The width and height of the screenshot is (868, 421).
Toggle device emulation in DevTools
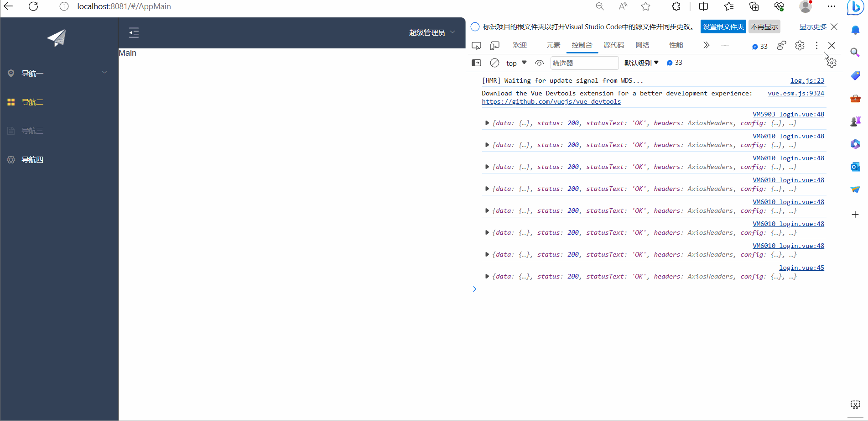494,46
